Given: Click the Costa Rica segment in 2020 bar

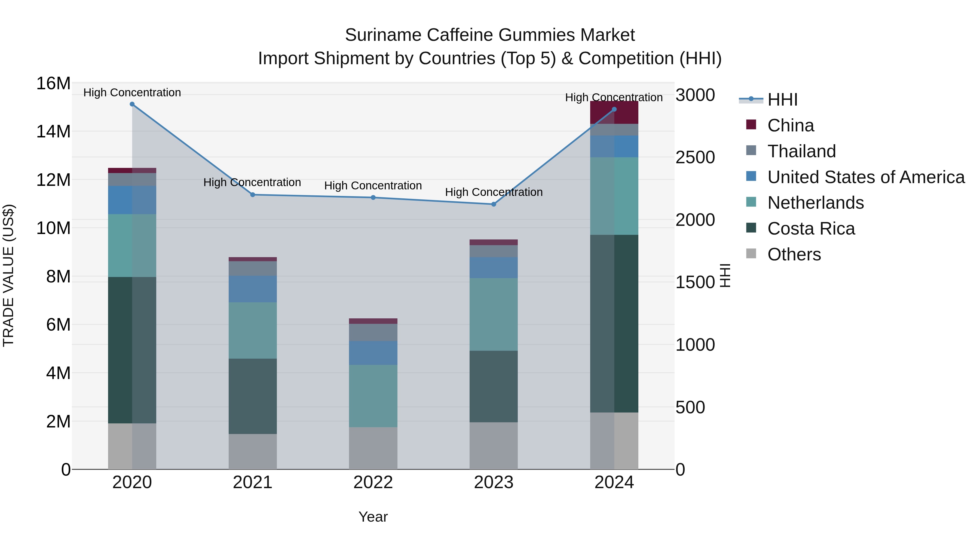Looking at the screenshot, I should (x=132, y=350).
